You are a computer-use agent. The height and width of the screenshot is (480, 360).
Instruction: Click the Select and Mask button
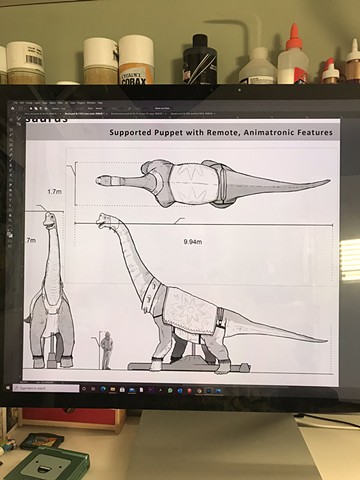tap(162, 108)
